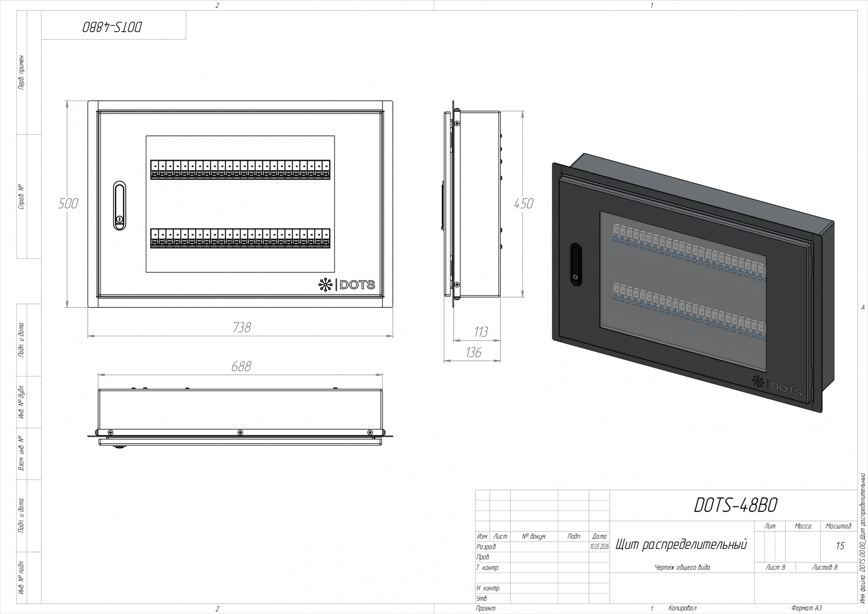Click the "Дата" column header
The width and height of the screenshot is (868, 614).
click(x=599, y=536)
